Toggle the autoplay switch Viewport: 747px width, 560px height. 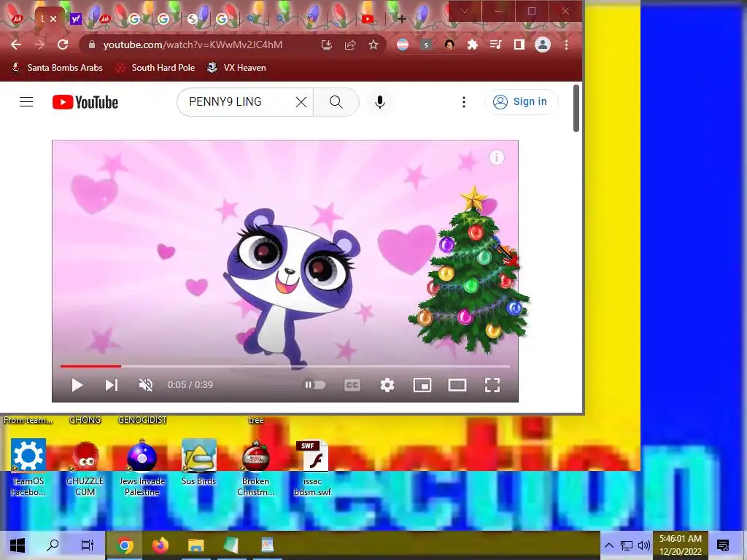point(315,385)
